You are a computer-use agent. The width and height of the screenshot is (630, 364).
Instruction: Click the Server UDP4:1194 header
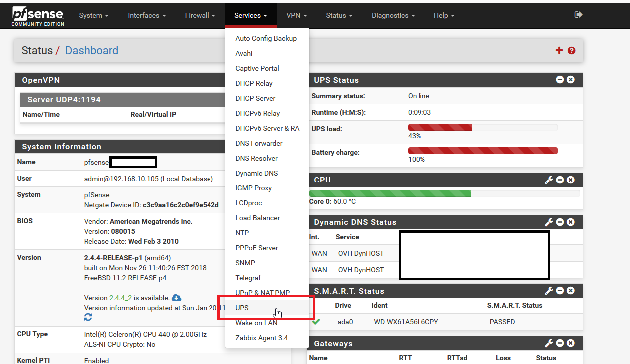pos(123,100)
